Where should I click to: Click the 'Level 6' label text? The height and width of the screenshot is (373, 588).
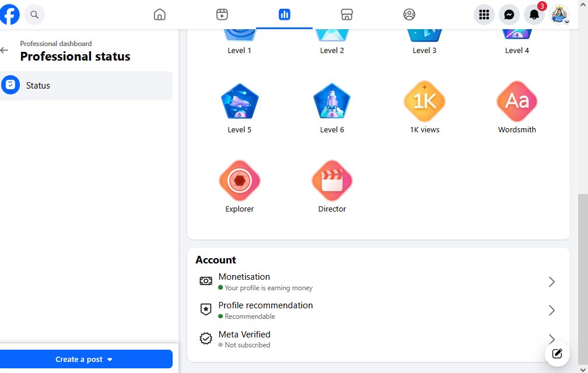click(332, 129)
